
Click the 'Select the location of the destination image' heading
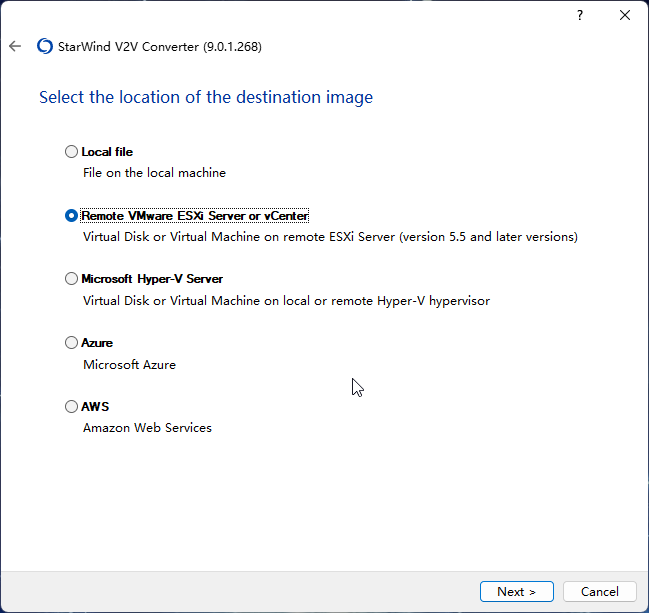(x=206, y=97)
